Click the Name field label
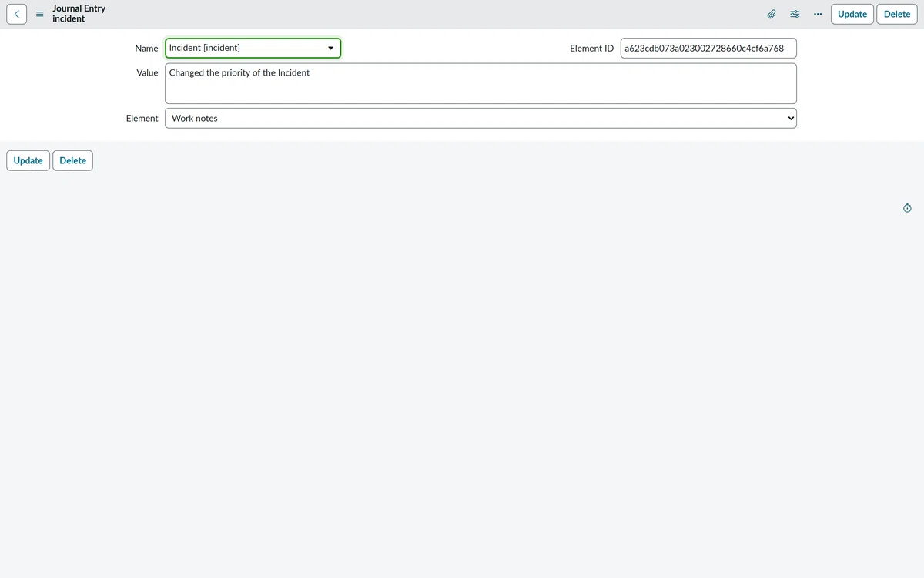924x578 pixels. [x=146, y=48]
